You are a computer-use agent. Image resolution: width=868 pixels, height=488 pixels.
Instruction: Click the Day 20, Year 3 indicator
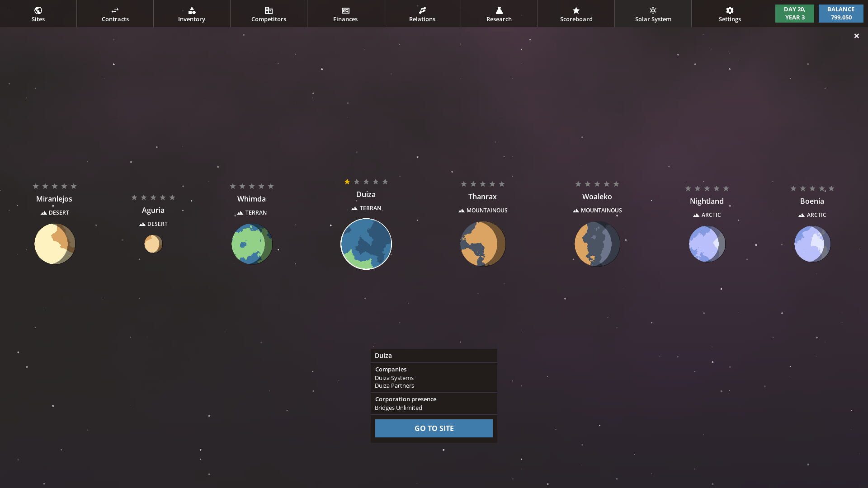pos(794,13)
